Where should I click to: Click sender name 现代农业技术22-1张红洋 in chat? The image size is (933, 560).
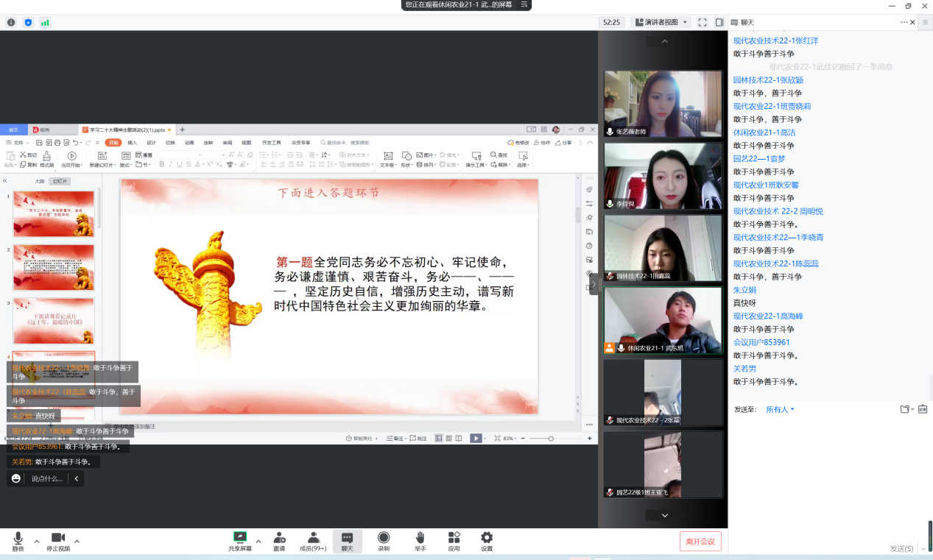tap(775, 40)
